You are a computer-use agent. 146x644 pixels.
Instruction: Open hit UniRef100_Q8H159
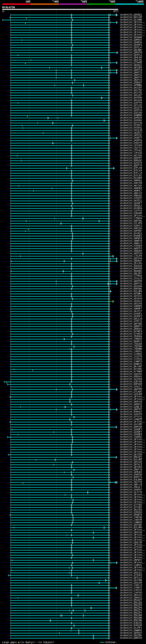131,53
